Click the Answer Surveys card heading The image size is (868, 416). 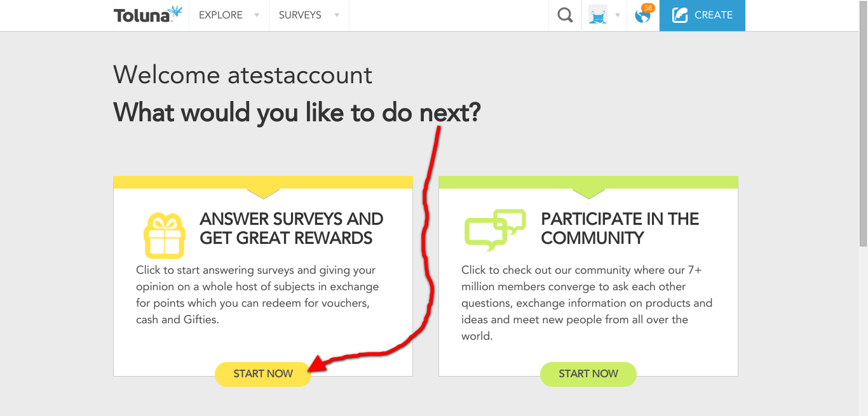pyautogui.click(x=291, y=229)
